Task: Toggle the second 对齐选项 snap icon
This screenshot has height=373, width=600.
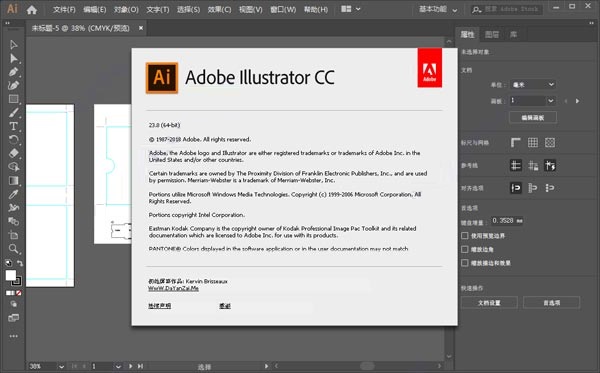Action: click(533, 188)
